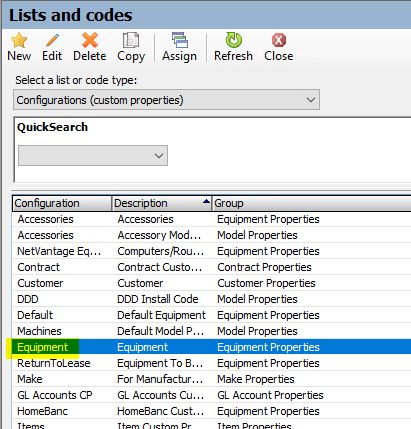Select the Edit pencil icon
The width and height of the screenshot is (411, 429).
tap(52, 40)
